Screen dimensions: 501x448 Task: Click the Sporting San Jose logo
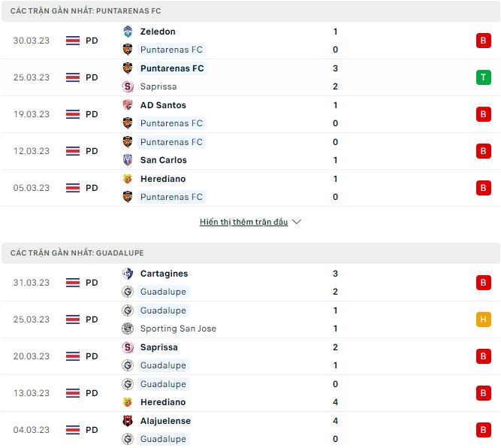coord(128,328)
